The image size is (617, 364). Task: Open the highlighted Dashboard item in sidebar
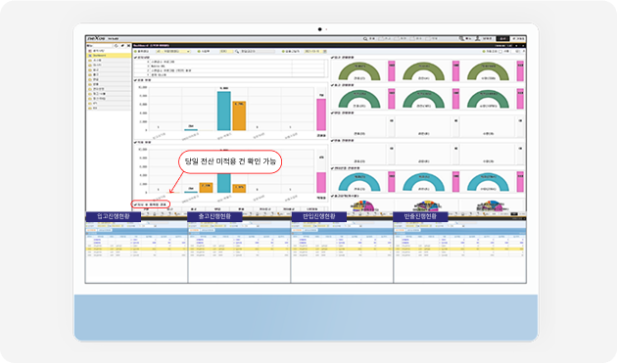tap(109, 56)
